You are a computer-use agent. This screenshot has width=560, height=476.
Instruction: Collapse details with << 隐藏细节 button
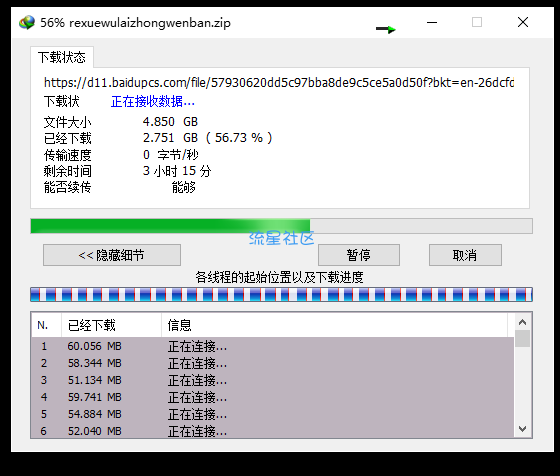click(112, 255)
